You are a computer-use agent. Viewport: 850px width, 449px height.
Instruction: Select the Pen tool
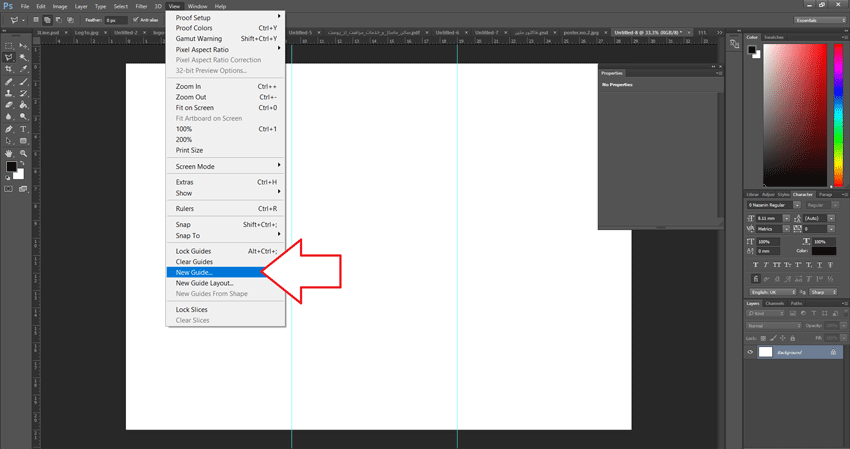coord(9,129)
